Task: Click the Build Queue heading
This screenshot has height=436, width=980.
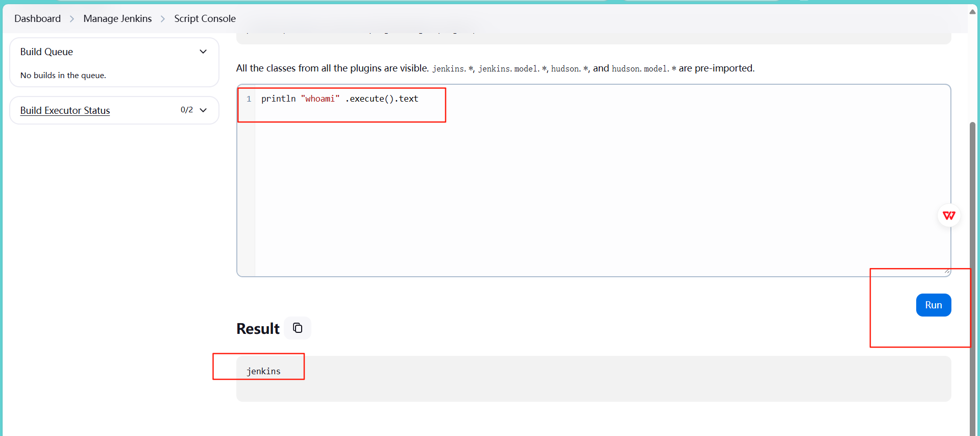Action: click(x=46, y=52)
